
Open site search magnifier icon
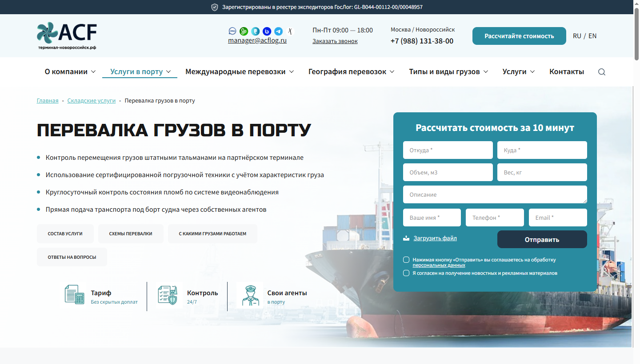click(x=602, y=72)
